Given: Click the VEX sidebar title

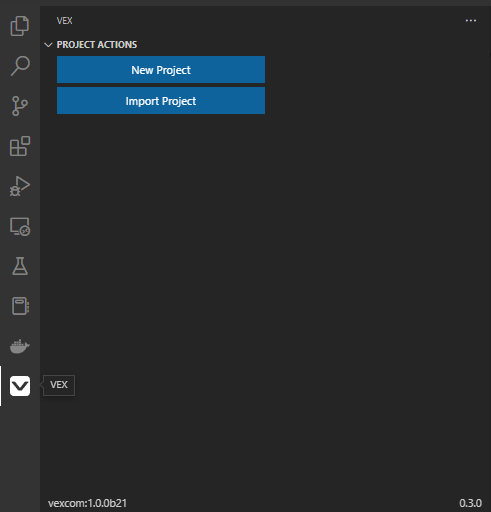Looking at the screenshot, I should (x=64, y=21).
